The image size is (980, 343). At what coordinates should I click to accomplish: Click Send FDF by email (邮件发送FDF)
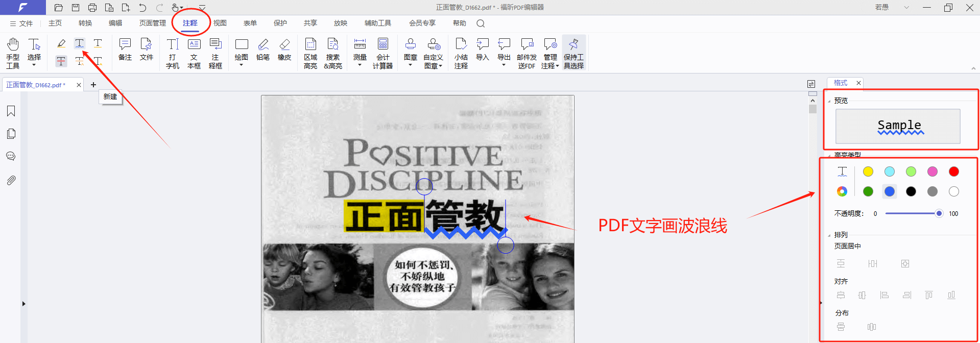tap(527, 53)
